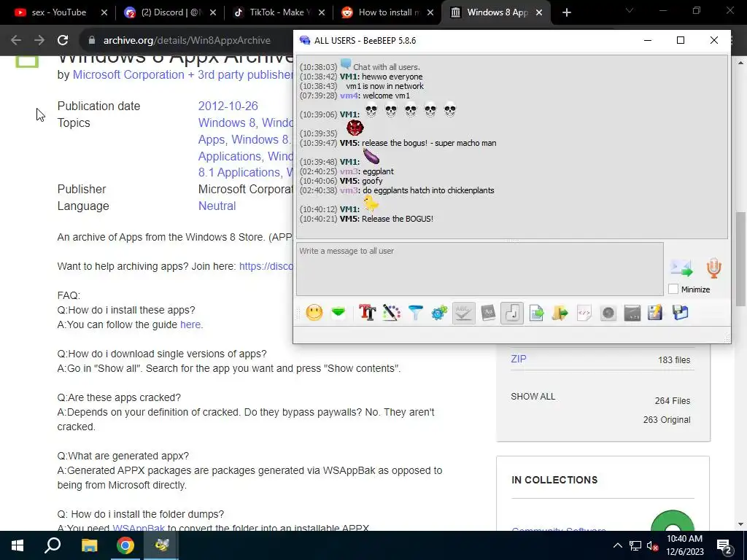Record a voice message with microphone
Viewport: 747px width, 560px height.
click(713, 268)
